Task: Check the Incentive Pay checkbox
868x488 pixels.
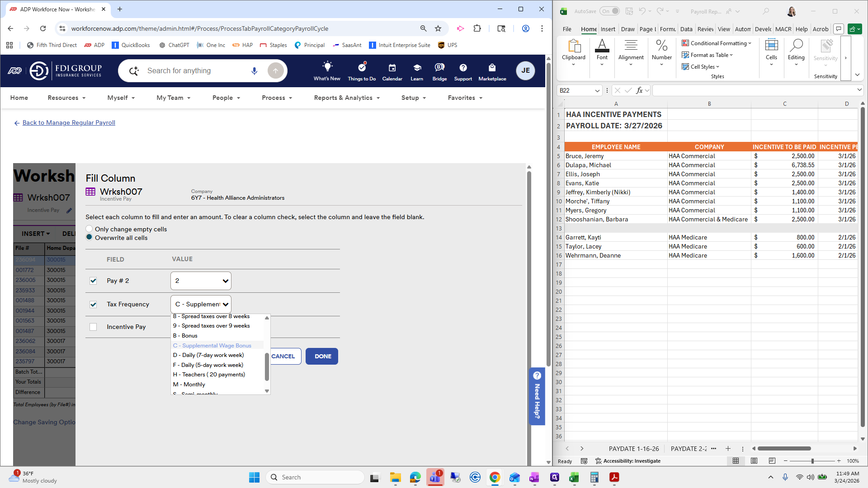Action: (x=93, y=327)
